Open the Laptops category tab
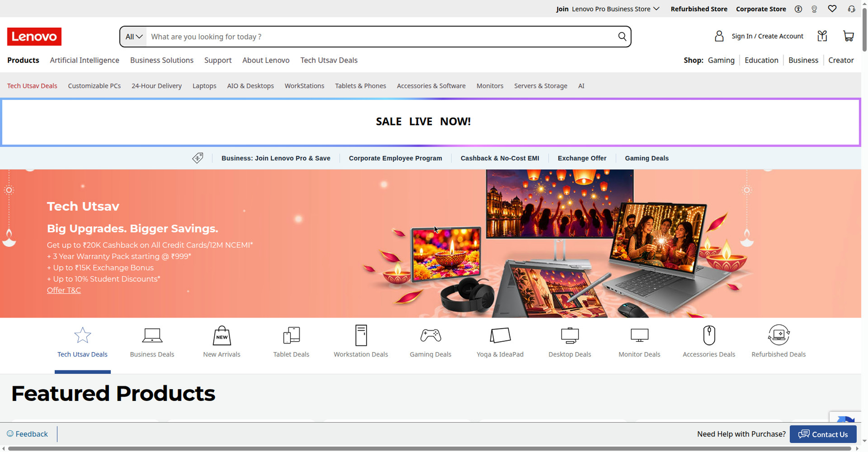868x452 pixels. (205, 86)
